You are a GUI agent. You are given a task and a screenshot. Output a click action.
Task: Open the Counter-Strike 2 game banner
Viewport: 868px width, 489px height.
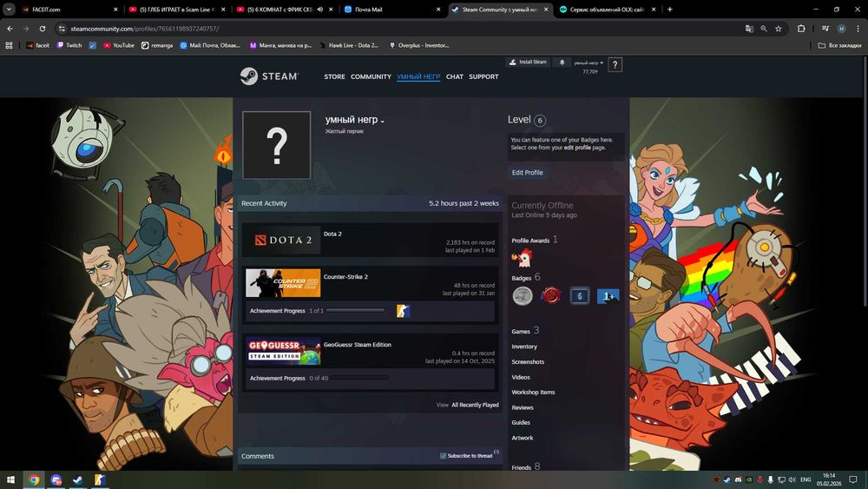click(x=283, y=283)
